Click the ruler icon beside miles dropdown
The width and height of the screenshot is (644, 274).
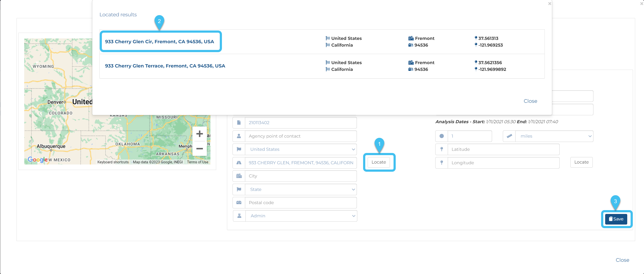(509, 136)
